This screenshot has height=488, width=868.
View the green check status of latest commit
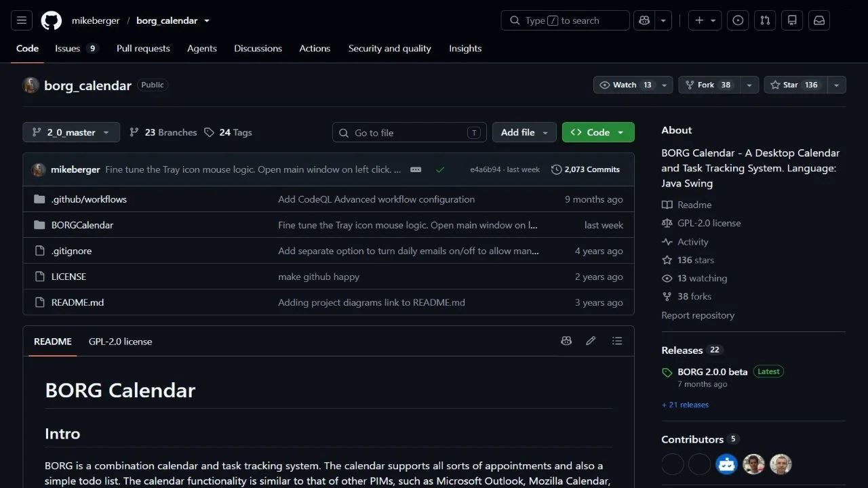click(x=440, y=169)
